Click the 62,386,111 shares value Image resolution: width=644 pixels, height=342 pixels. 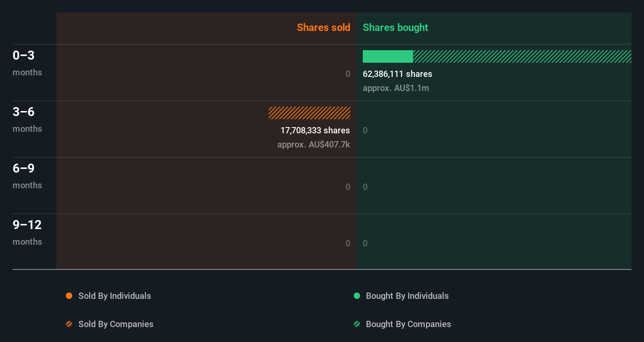[x=397, y=74]
